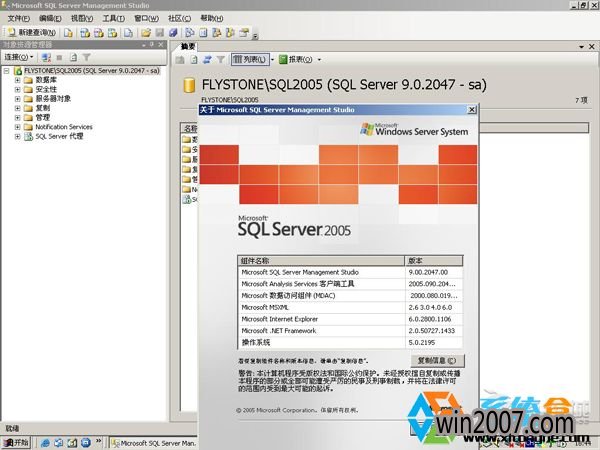Click the 开始 Start button
The width and height of the screenshot is (600, 450).
click(16, 443)
